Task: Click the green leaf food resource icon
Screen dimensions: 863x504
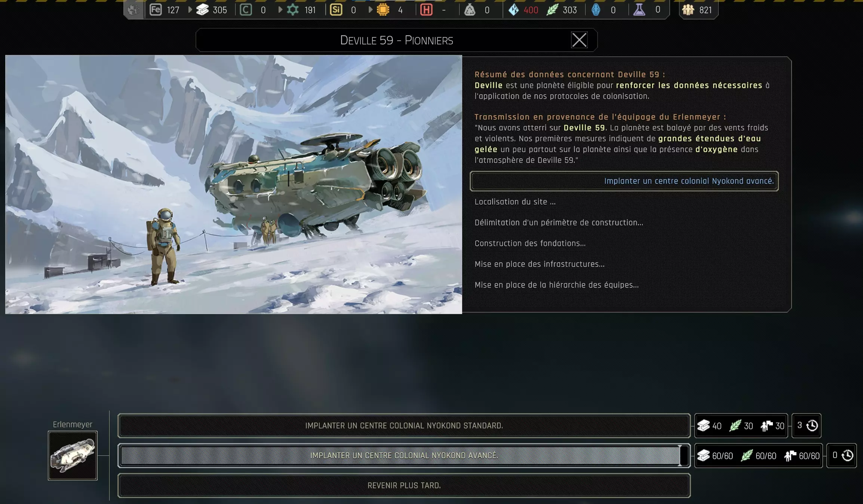Action: (x=552, y=10)
